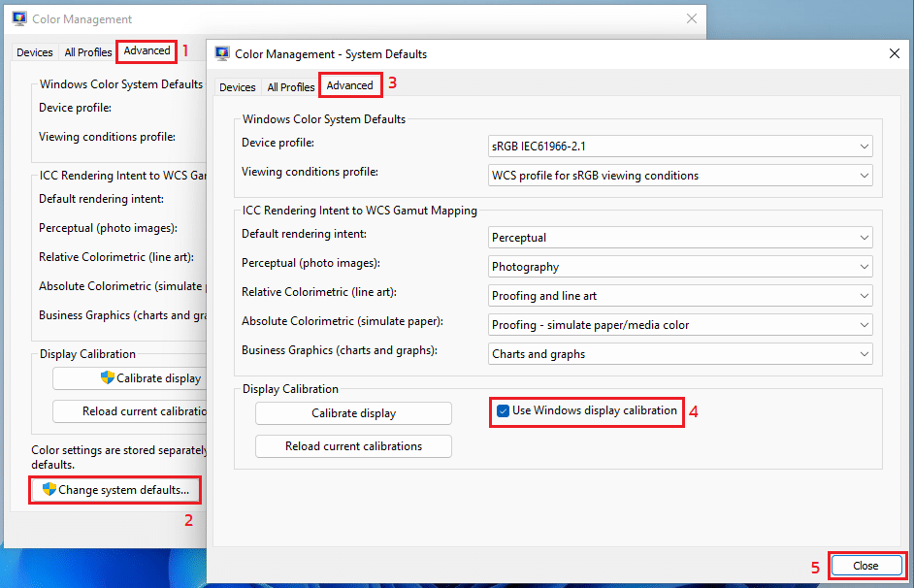The width and height of the screenshot is (914, 588).
Task: Click the Close button in System Defaults
Action: click(x=865, y=566)
